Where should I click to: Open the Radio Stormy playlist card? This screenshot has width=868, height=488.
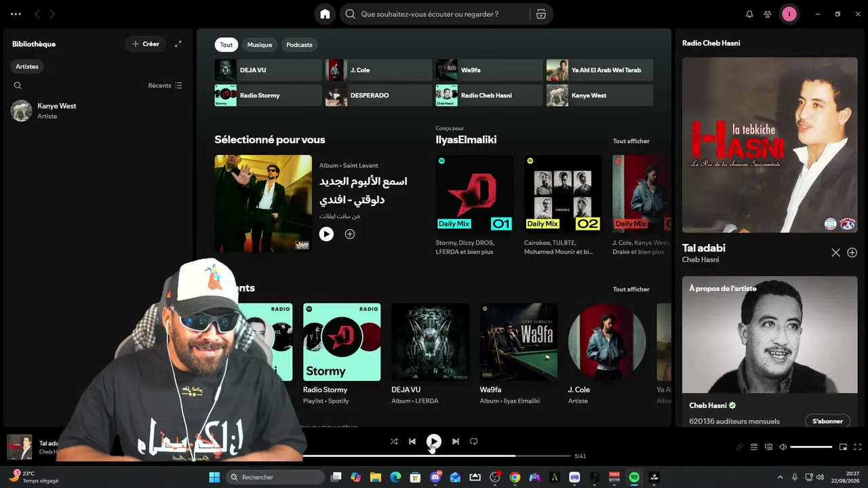(342, 353)
